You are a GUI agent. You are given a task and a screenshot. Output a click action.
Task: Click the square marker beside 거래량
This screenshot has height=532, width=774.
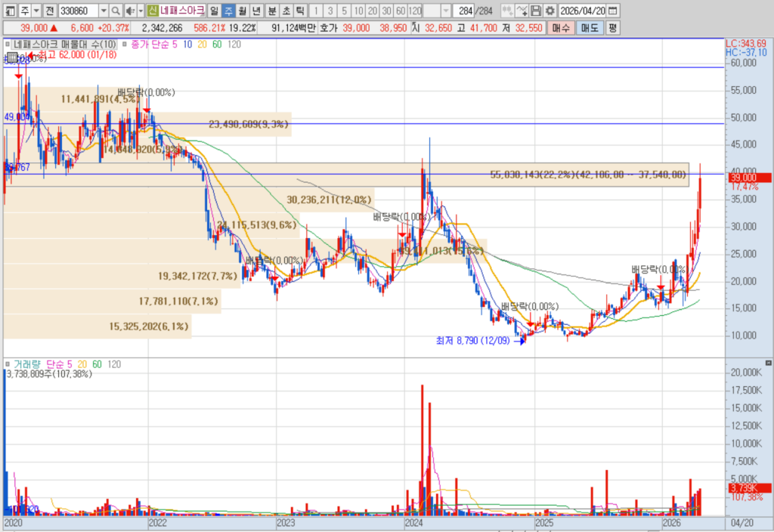(x=8, y=364)
